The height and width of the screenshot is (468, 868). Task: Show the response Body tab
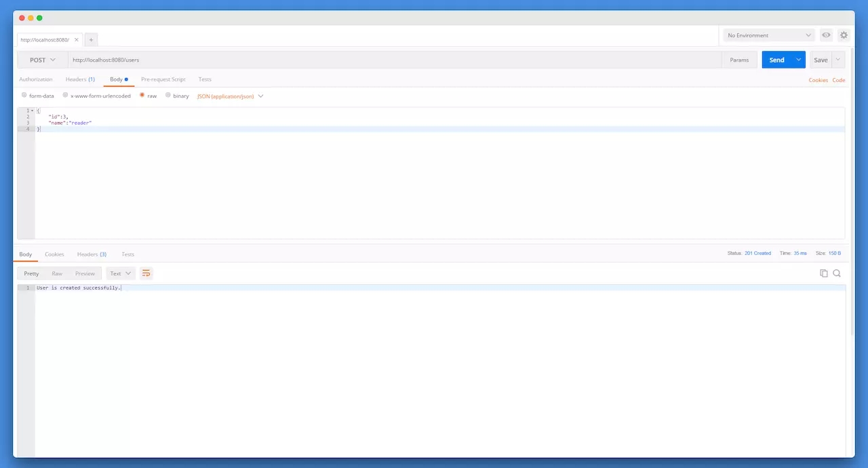[x=26, y=254]
